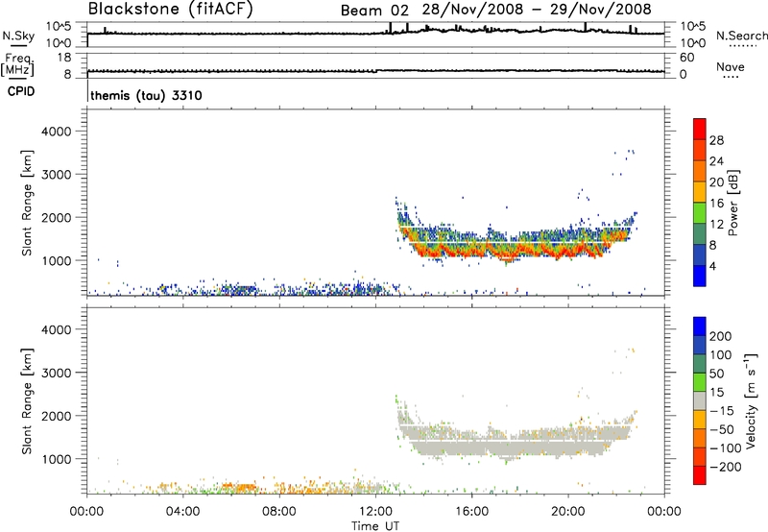The image size is (768, 532).
Task: Click the 'N.Search' legend label
Action: (x=741, y=36)
